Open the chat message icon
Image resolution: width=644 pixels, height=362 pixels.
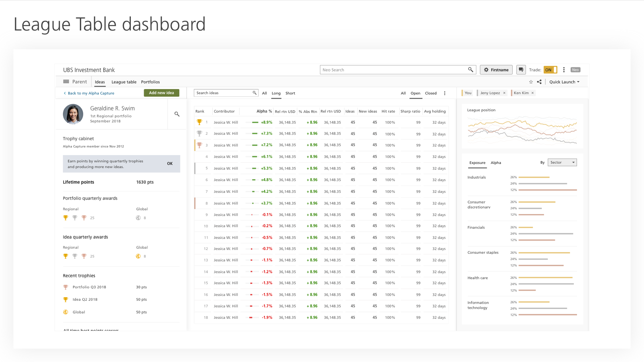point(521,70)
